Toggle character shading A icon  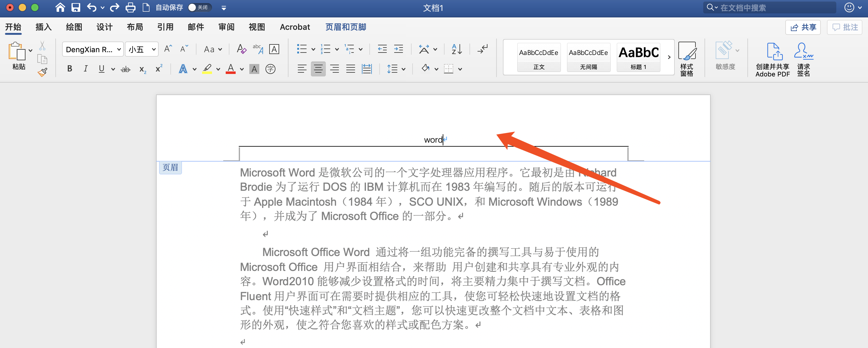click(254, 69)
